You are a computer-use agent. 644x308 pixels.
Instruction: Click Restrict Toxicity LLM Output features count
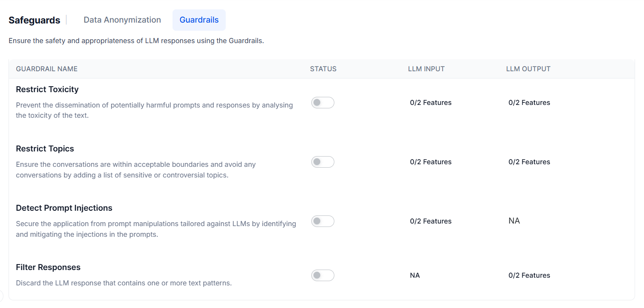click(529, 103)
